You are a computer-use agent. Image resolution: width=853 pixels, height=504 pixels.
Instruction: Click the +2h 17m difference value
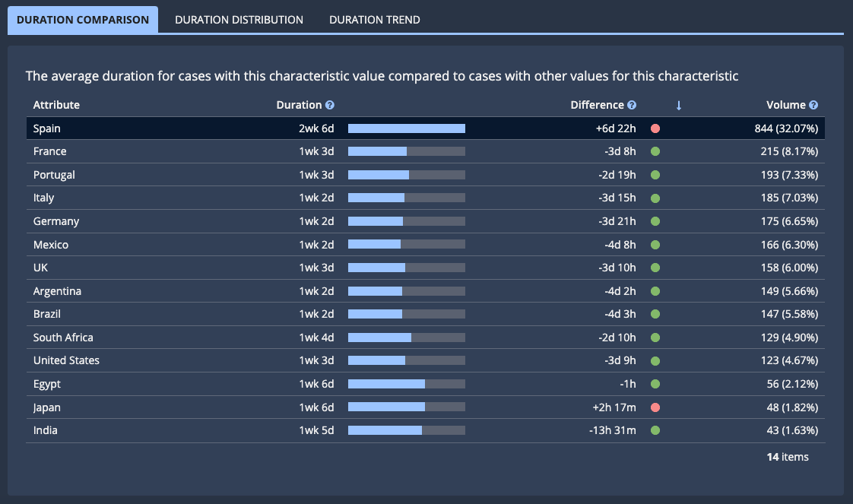(614, 407)
